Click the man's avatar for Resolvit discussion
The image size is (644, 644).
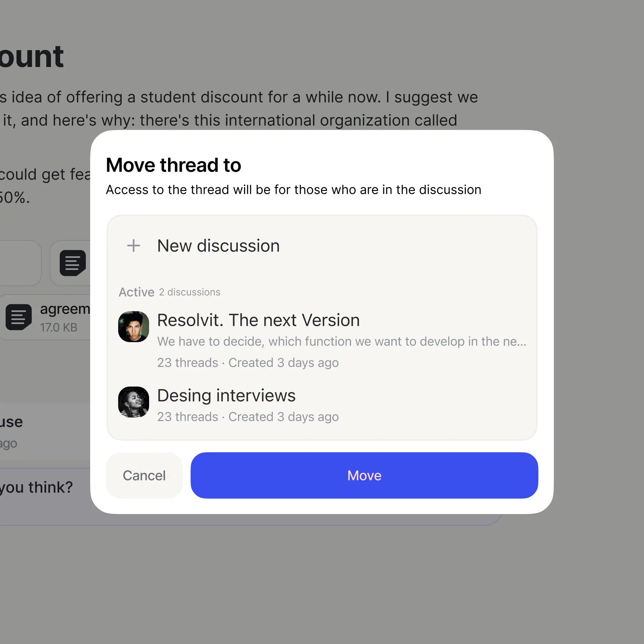point(133,326)
